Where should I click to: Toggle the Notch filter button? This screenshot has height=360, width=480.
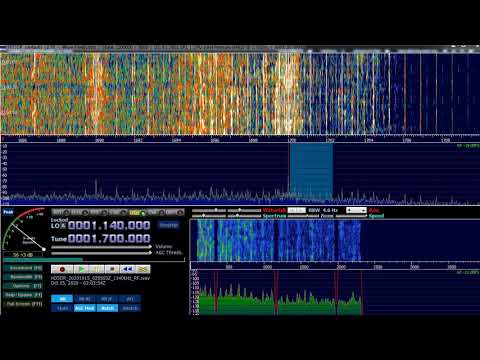(107, 308)
